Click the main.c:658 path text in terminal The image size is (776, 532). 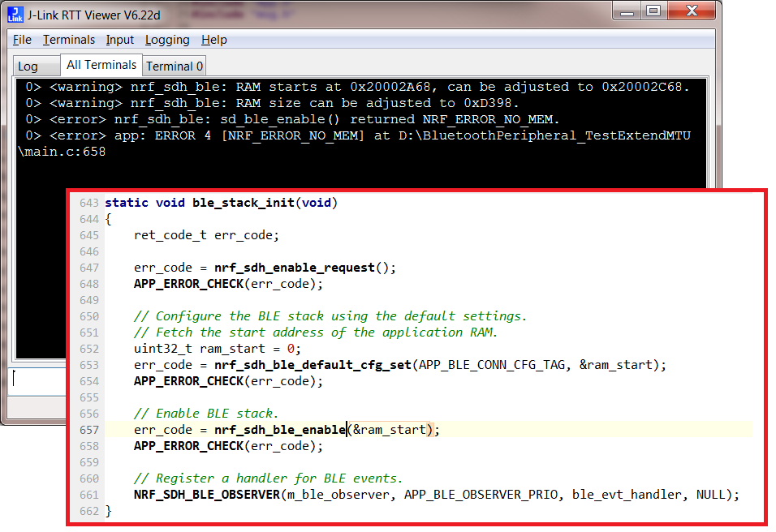point(62,152)
